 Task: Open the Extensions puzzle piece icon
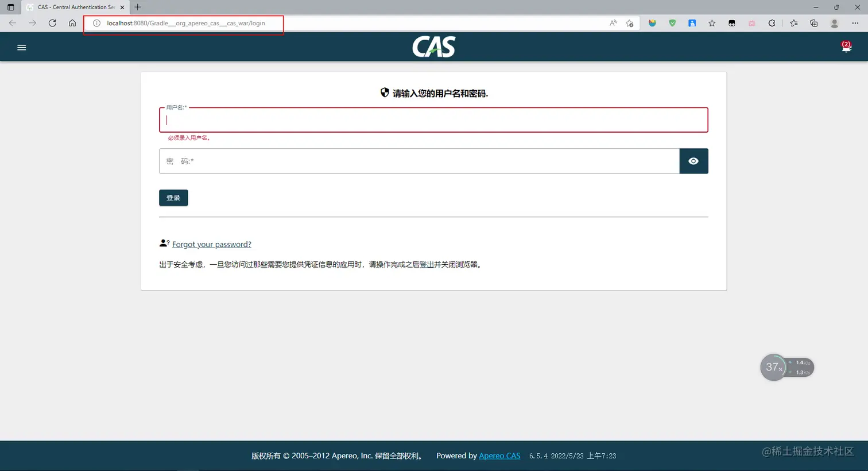click(772, 23)
